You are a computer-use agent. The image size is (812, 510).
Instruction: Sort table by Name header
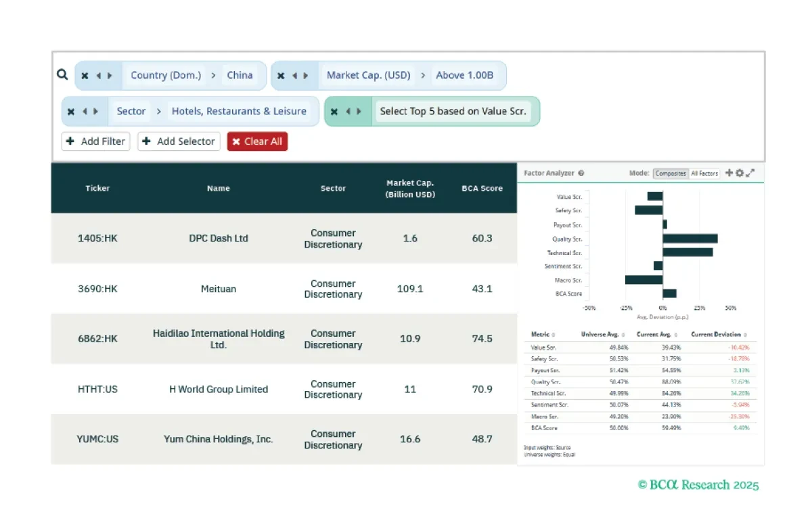(x=219, y=189)
